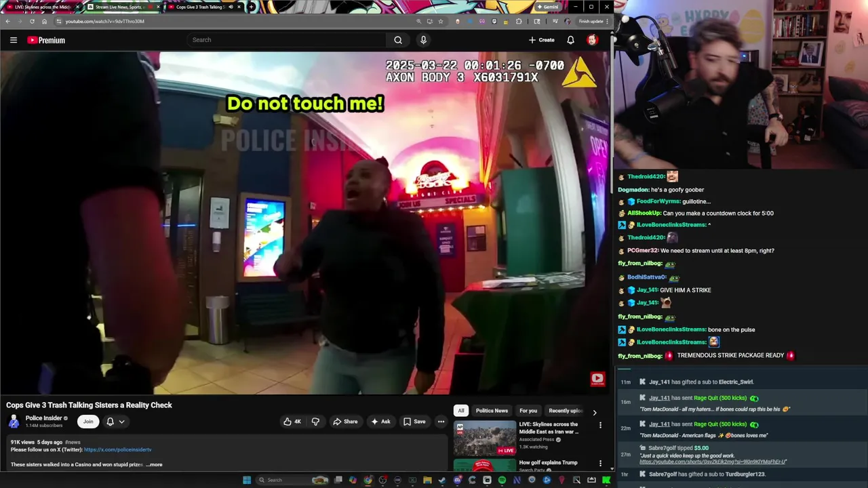Open options for How golf explains Trump
The width and height of the screenshot is (868, 488).
600,463
